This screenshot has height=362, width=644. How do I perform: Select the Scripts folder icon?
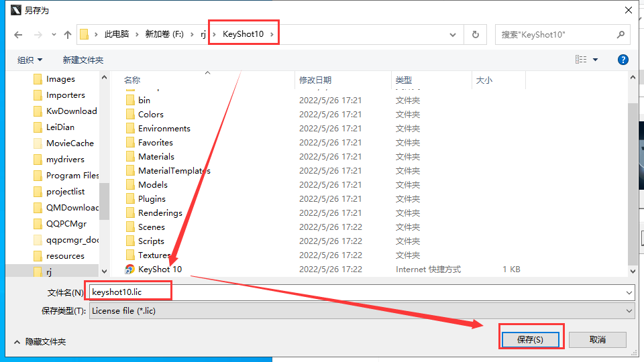click(130, 241)
